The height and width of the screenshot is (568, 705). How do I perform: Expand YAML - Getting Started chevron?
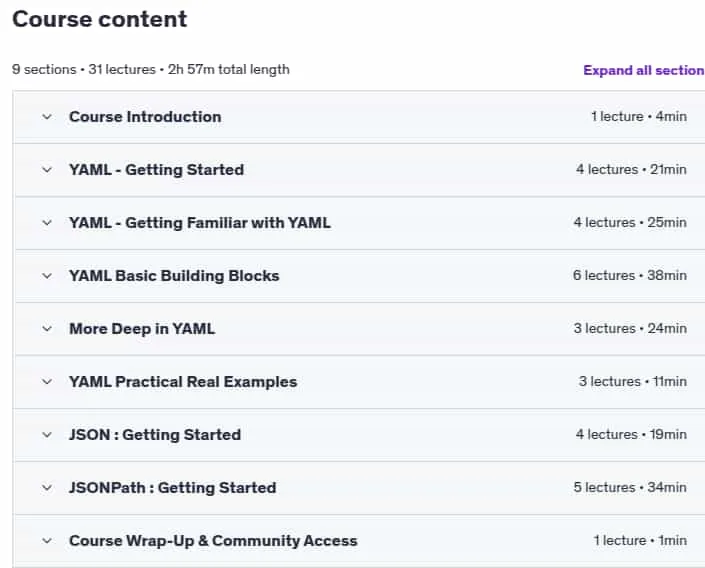point(47,170)
